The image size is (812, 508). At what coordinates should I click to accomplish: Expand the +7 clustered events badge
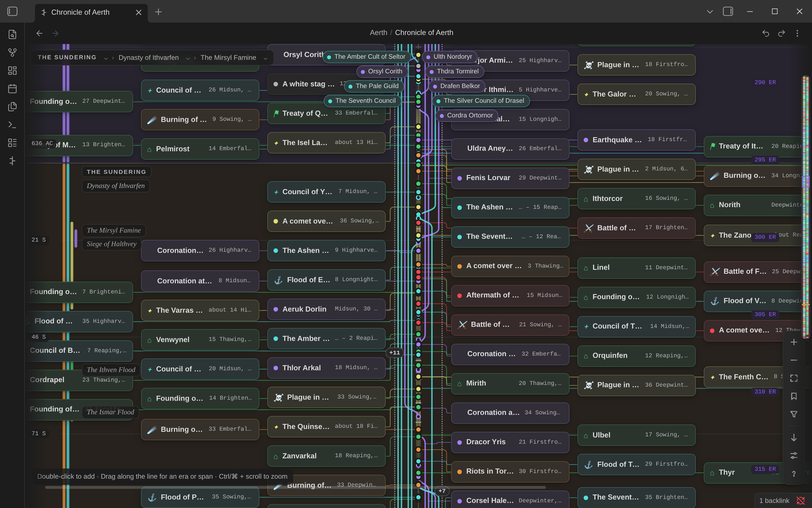(x=442, y=491)
